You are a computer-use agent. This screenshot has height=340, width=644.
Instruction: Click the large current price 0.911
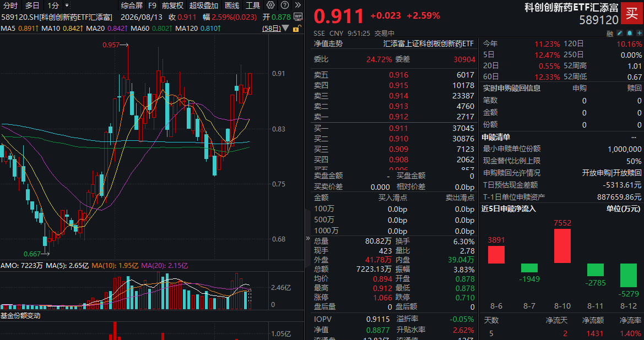tap(339, 17)
